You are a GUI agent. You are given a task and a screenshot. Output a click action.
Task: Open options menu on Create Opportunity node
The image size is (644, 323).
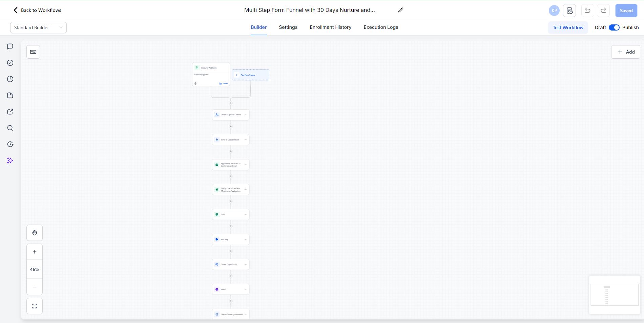(x=245, y=264)
